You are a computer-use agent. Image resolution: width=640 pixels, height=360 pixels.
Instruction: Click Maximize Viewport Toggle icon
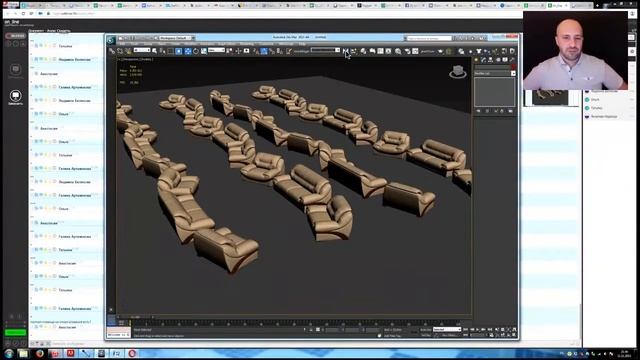tap(513, 335)
